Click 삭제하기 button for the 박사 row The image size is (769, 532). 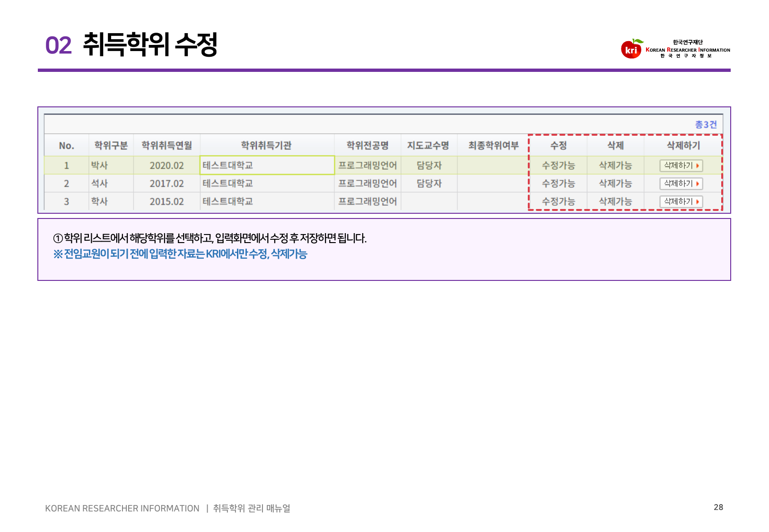pos(681,166)
